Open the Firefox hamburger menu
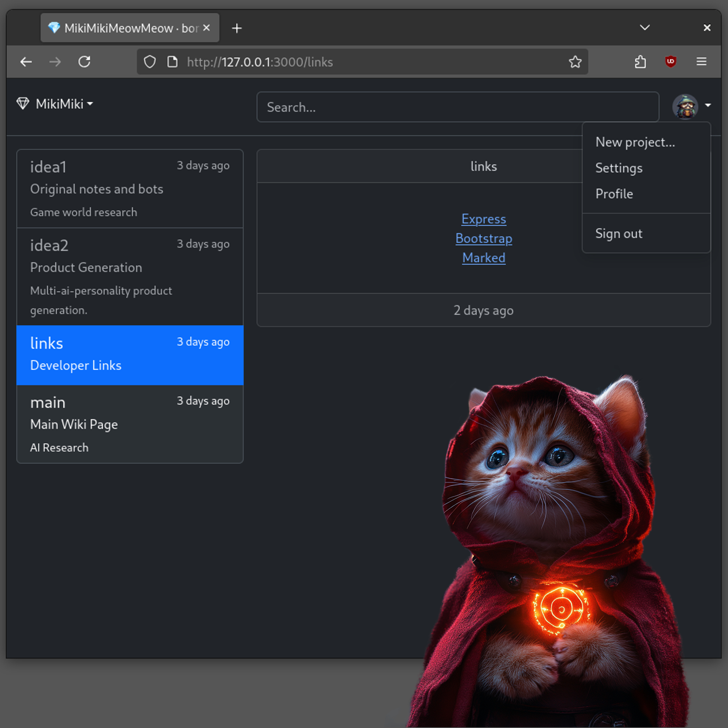 (701, 61)
